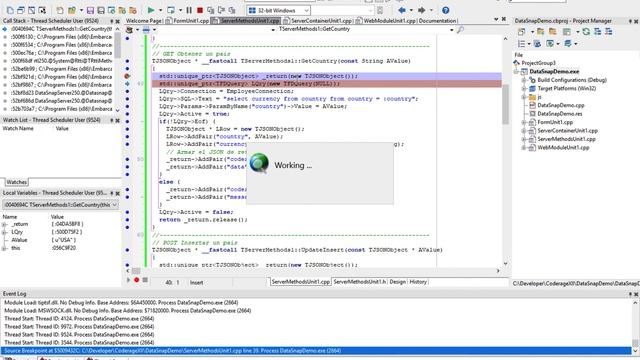Open the Local Variables stack frame combo box
The height and width of the screenshot is (360, 640).
coord(60,204)
